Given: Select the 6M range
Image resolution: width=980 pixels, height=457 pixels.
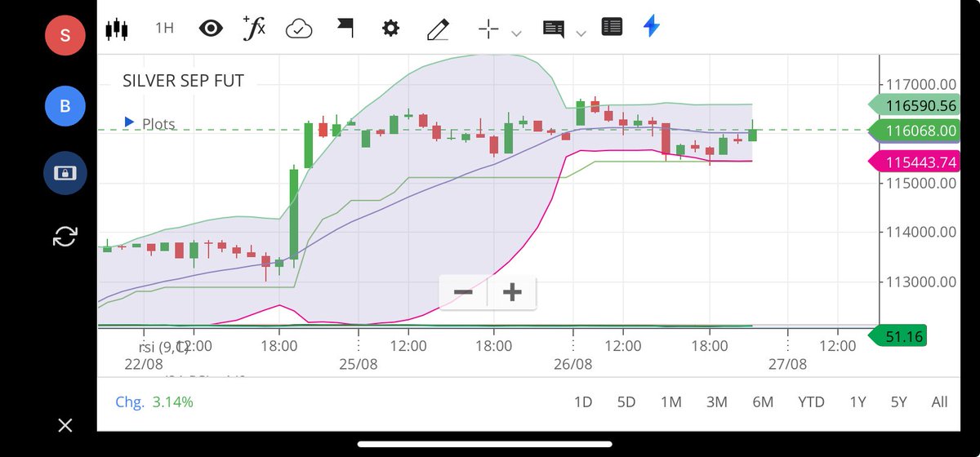Looking at the screenshot, I should click(763, 402).
